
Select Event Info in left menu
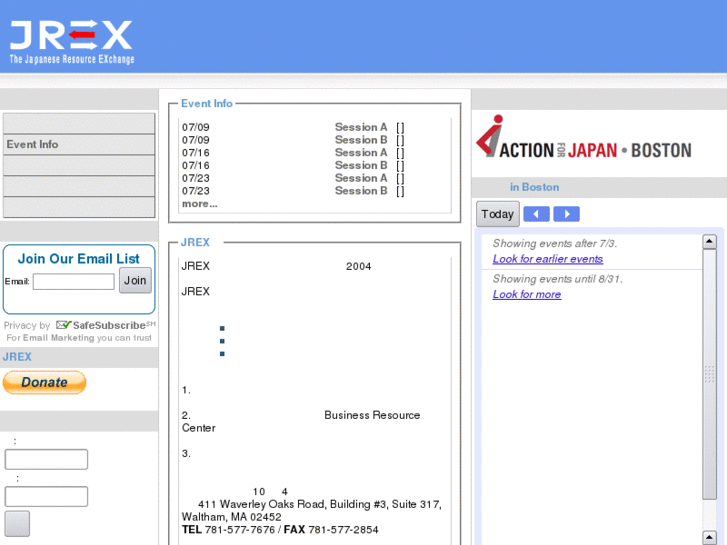pyautogui.click(x=79, y=144)
